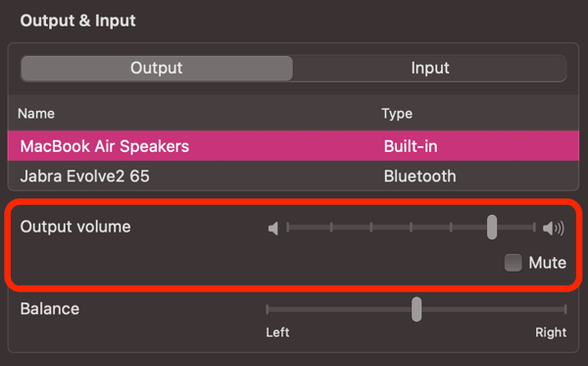588x366 pixels.
Task: Switch to the Output tab
Action: pos(157,68)
